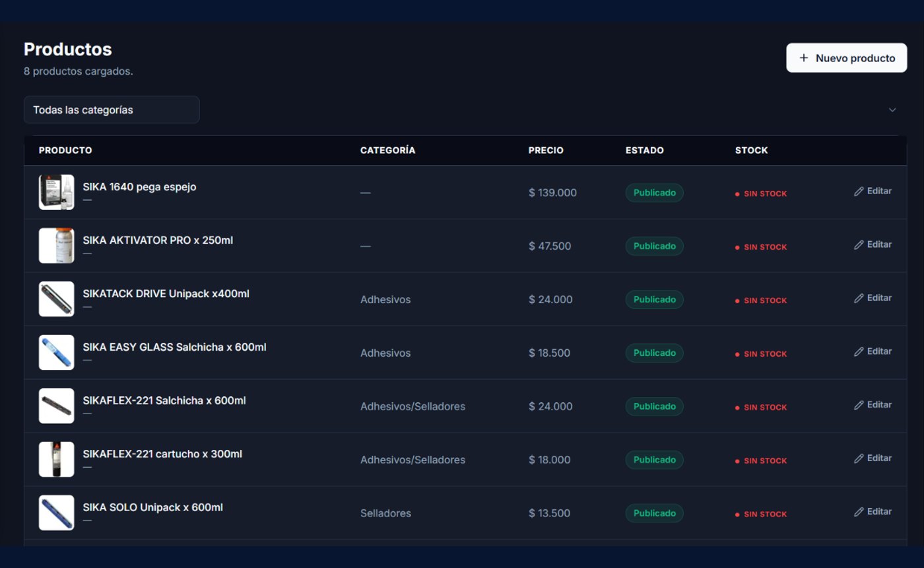
Task: View the SIKAFLEX-221 cartucho x 300ml thumbnail
Action: 57,460
